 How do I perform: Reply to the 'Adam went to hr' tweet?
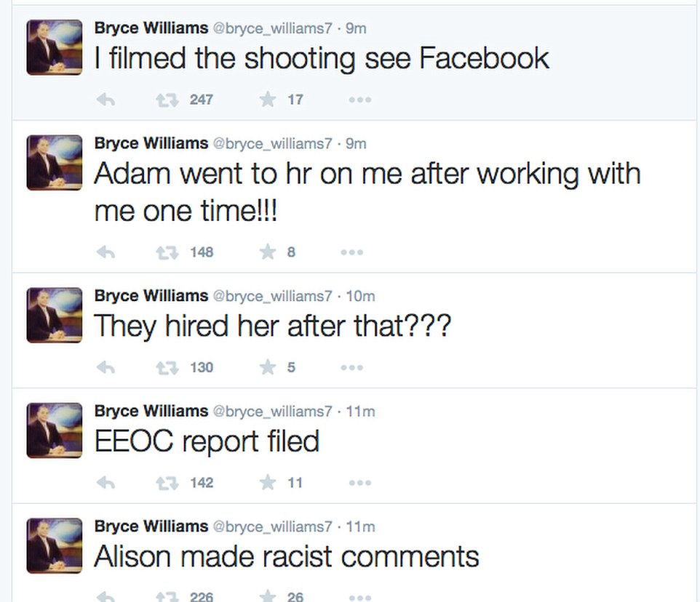[106, 252]
